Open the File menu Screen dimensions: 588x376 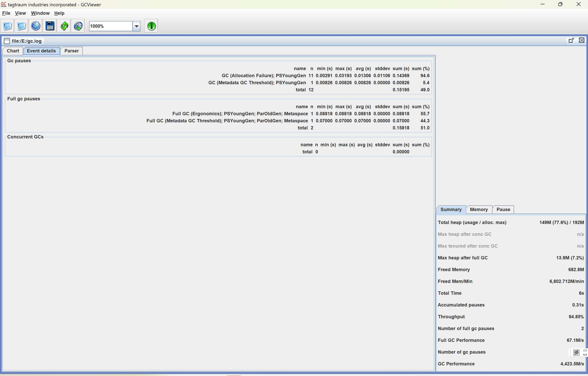click(6, 13)
